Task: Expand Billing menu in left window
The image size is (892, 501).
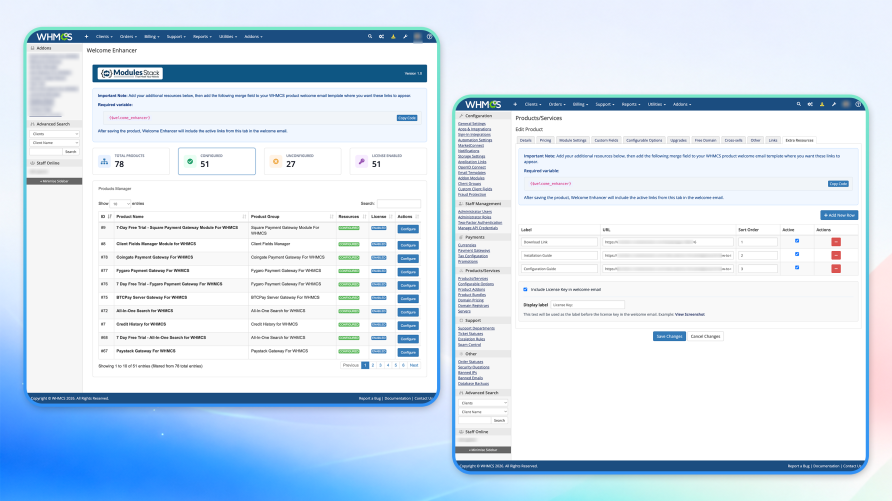Action: coord(151,36)
